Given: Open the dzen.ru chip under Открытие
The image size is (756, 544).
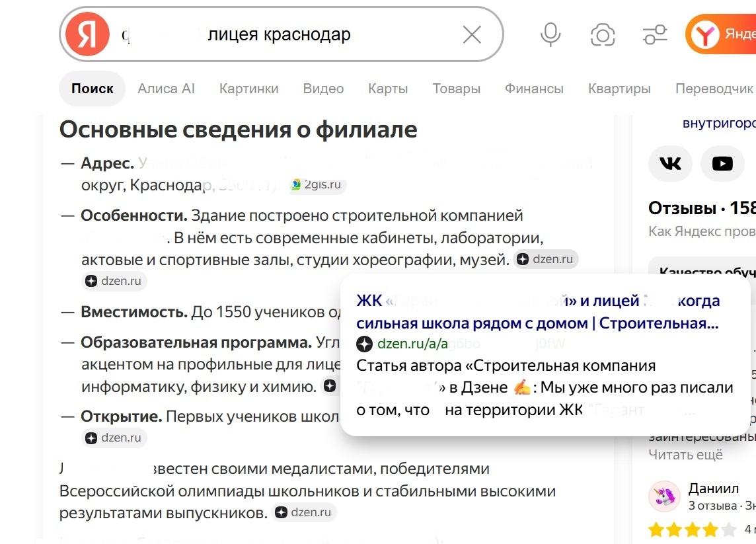Looking at the screenshot, I should coord(114,438).
